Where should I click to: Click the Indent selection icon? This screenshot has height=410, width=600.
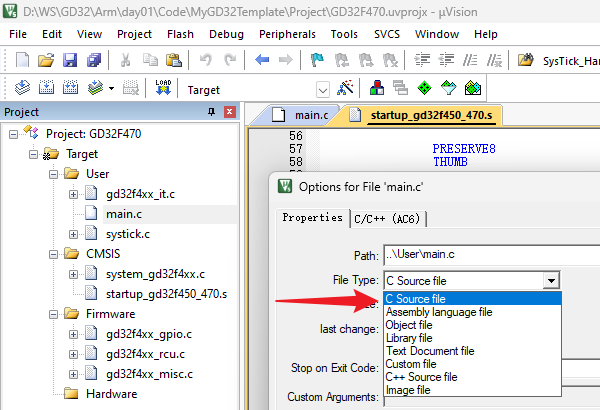point(422,60)
